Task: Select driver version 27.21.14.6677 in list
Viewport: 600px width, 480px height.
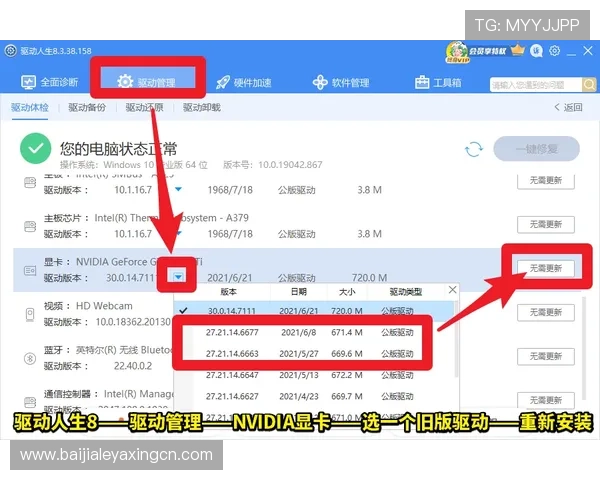Action: pos(314,332)
